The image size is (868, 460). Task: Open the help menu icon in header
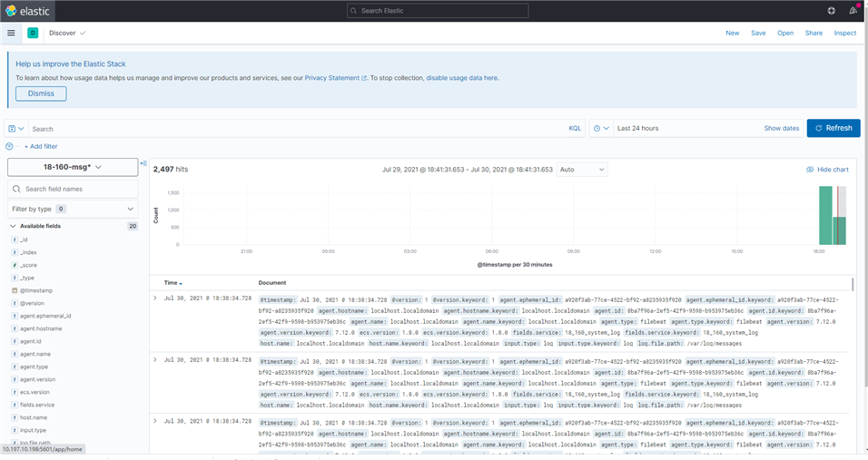tap(832, 11)
